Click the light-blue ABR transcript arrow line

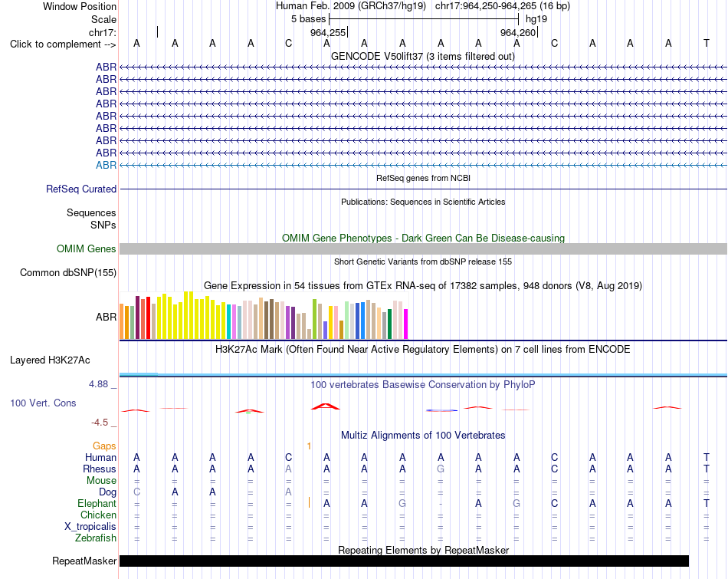click(x=423, y=165)
